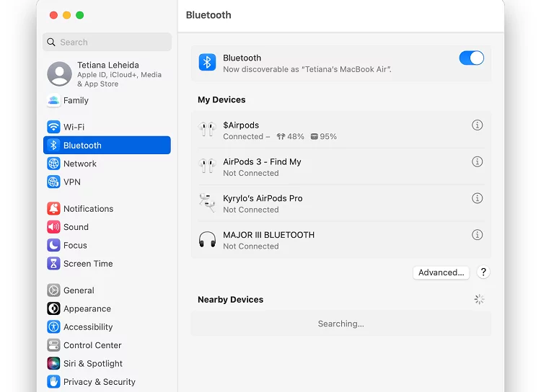This screenshot has height=392, width=541.
Task: Select the AirPods 3 - Find My name
Action: 262,161
